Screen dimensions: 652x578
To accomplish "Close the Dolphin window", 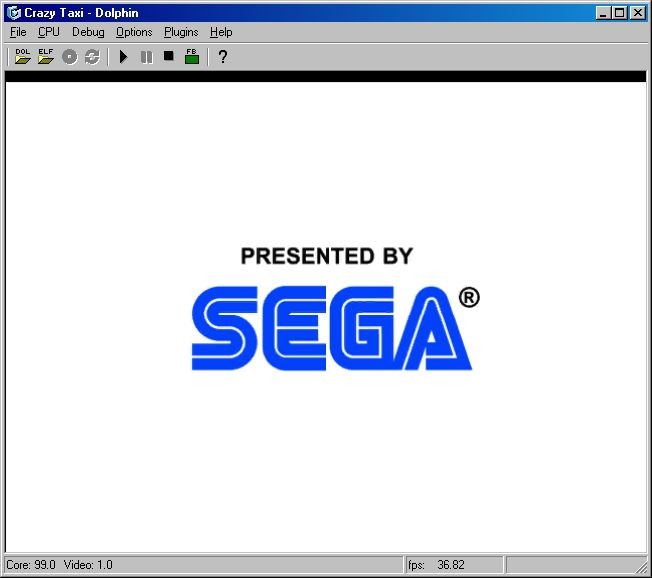I will pos(637,13).
